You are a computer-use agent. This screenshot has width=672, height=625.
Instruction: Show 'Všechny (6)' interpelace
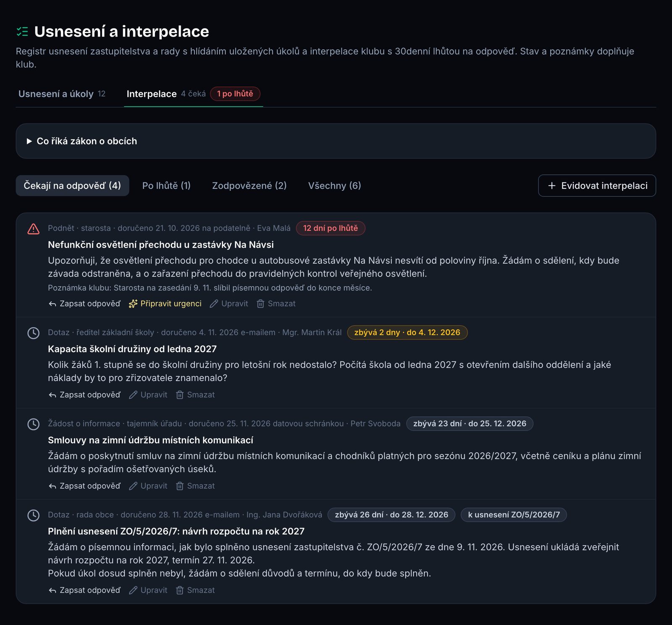(335, 186)
